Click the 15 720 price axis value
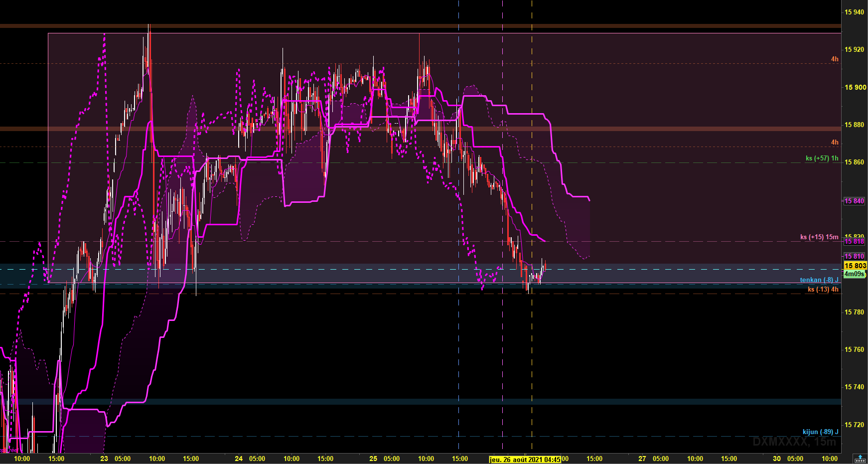The image size is (868, 464). coord(854,425)
